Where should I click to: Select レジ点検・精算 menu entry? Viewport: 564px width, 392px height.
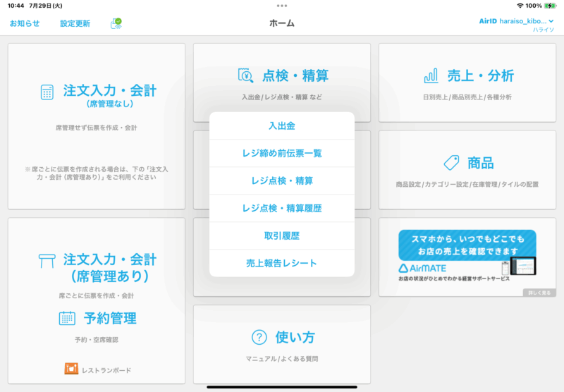281,180
